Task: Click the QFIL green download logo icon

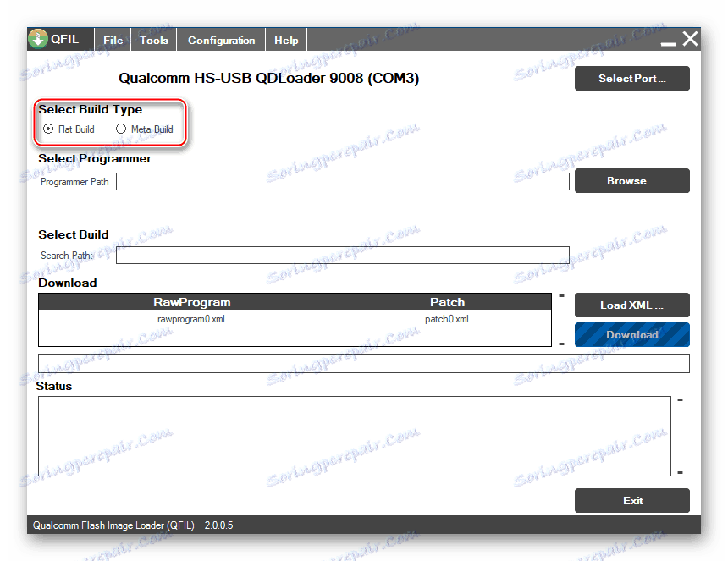Action: click(37, 39)
